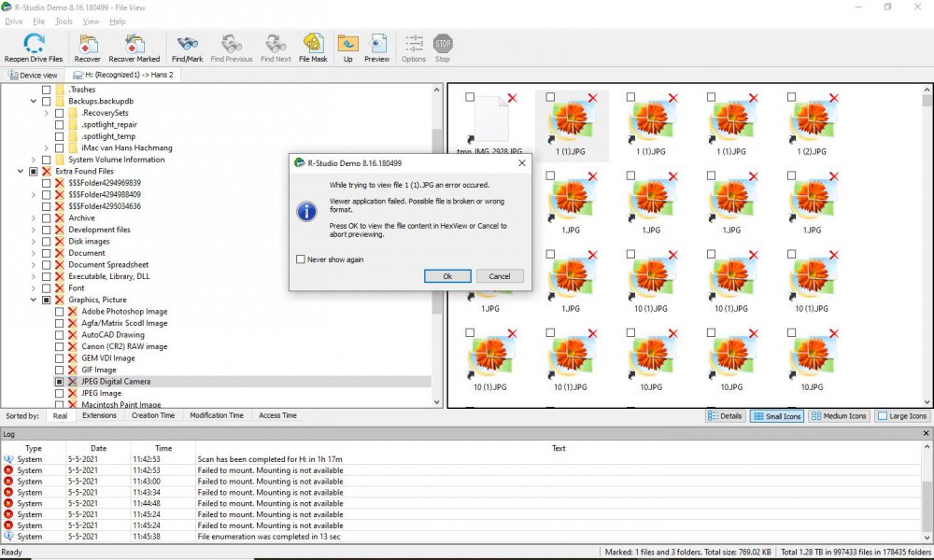Image resolution: width=934 pixels, height=560 pixels.
Task: Check the .Trashes folder checkbox
Action: (x=46, y=90)
